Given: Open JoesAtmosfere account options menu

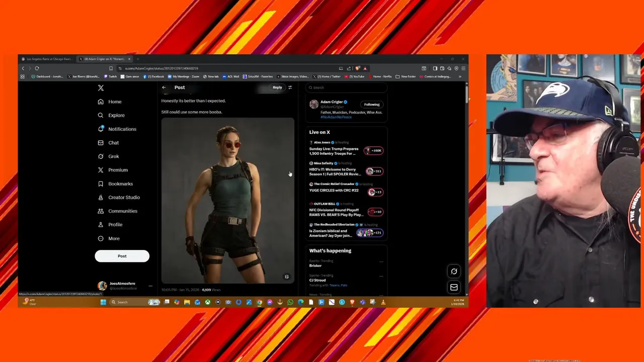Looking at the screenshot, I should click(150, 286).
